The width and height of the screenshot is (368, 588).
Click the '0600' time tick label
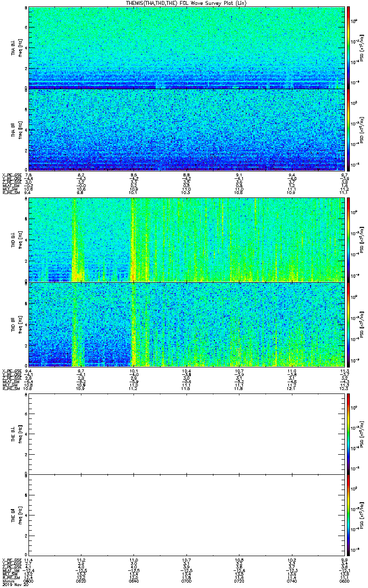coord(29,581)
